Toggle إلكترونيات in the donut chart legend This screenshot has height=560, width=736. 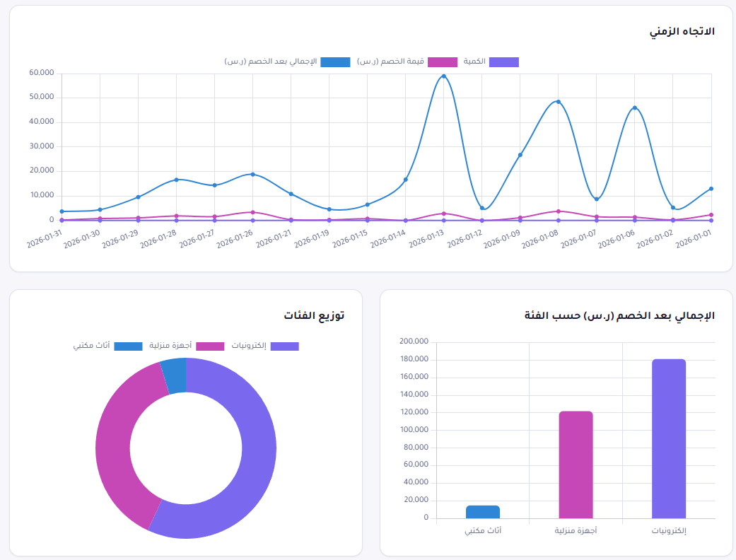click(265, 346)
